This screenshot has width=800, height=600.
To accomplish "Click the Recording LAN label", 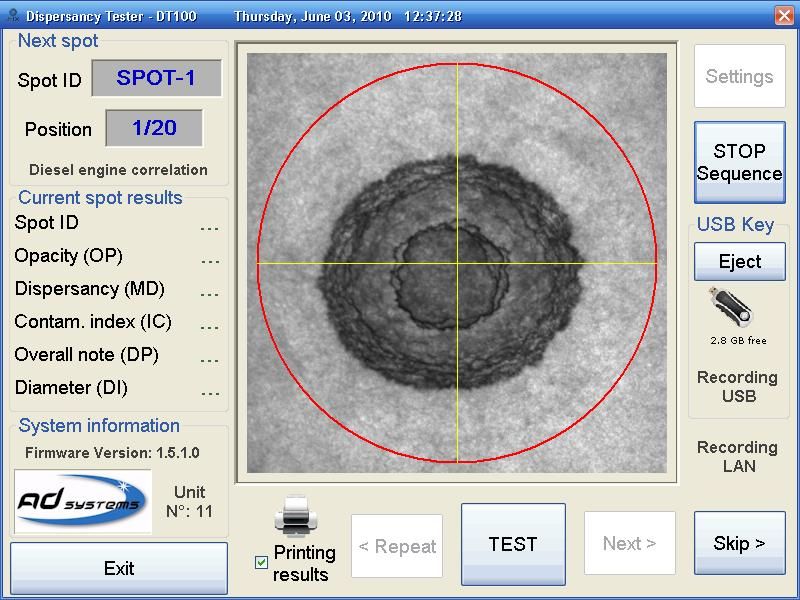I will point(737,456).
